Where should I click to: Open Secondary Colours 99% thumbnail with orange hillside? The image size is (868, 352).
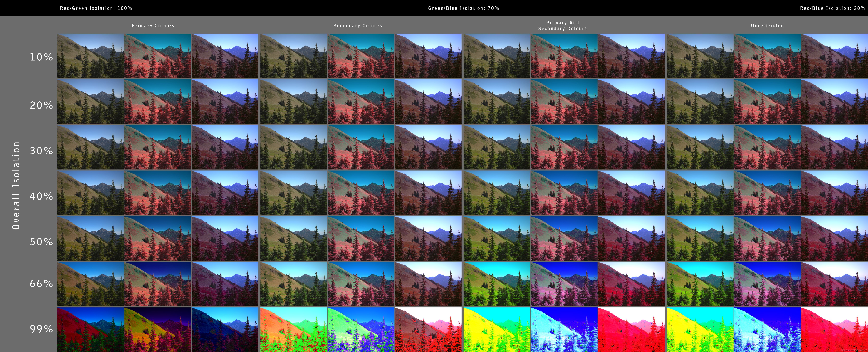tap(294, 329)
